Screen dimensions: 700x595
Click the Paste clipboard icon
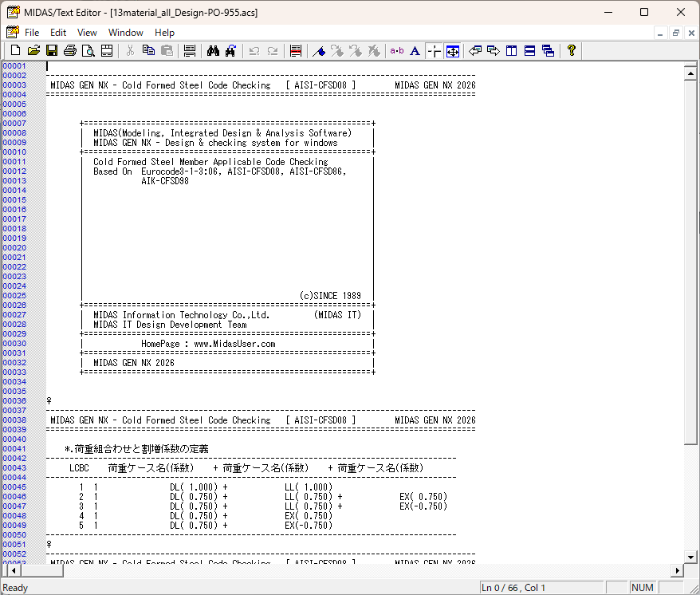click(x=167, y=51)
